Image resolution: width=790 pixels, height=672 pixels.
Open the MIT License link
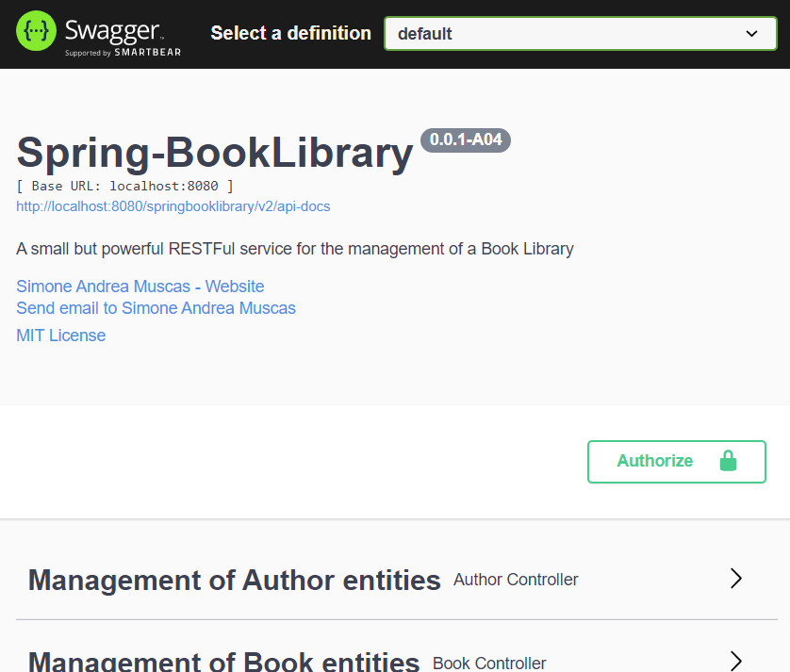61,335
